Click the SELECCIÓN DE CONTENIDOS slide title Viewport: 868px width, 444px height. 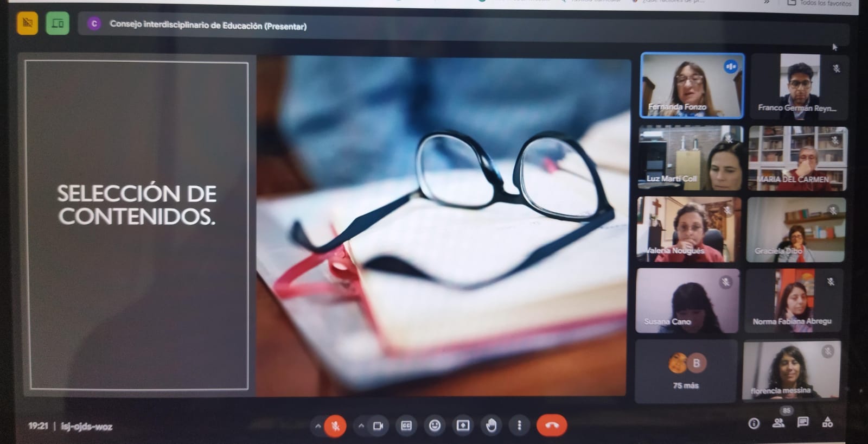(x=137, y=205)
